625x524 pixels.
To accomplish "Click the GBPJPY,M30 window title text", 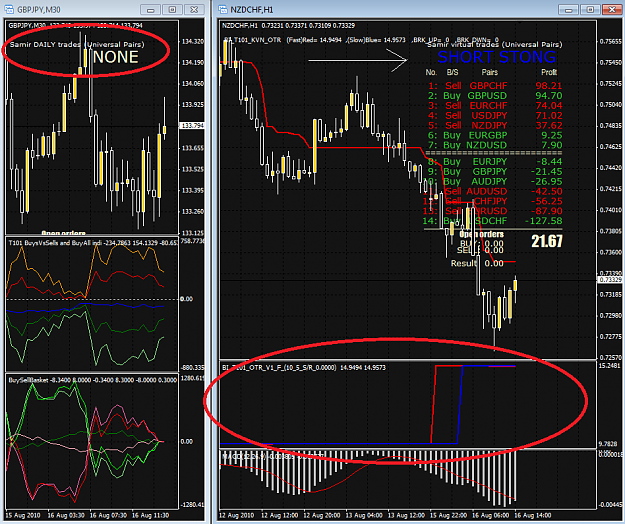I will (x=39, y=10).
